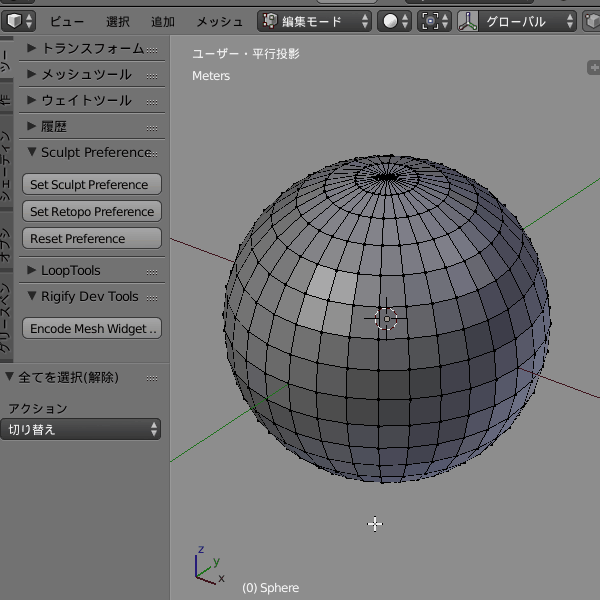The width and height of the screenshot is (600, 600).
Task: Expand the LoopTools panel
Action: point(92,271)
